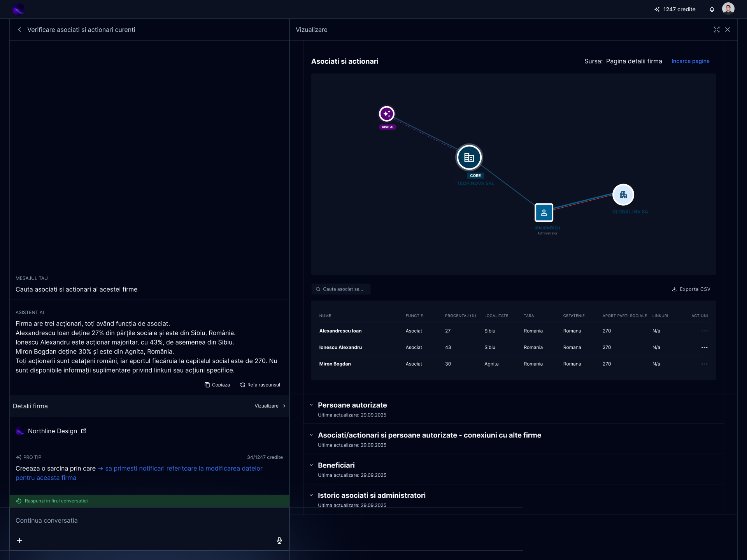Focus the Continua conversatia input
The height and width of the screenshot is (560, 747).
pos(149,521)
